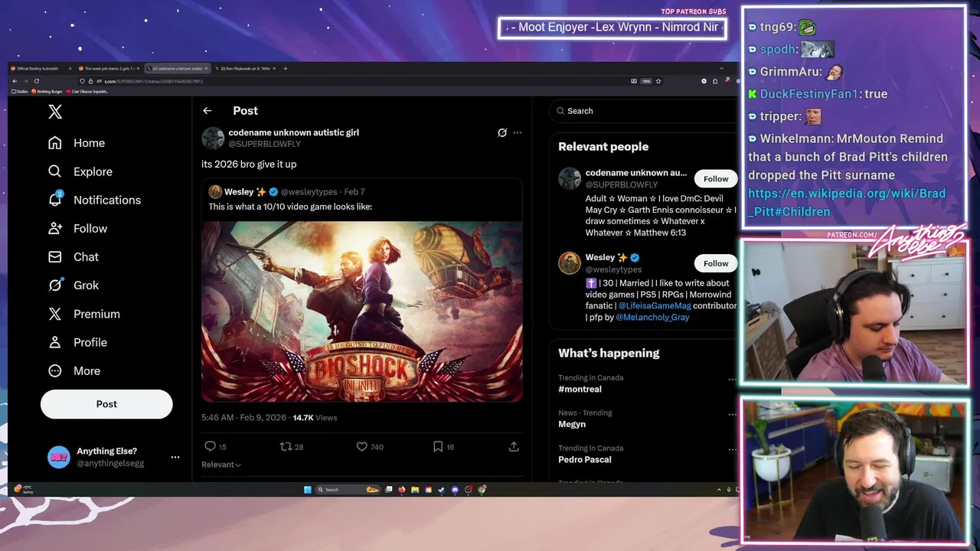Click the Windows Start button
This screenshot has width=980, height=551.
tap(308, 490)
